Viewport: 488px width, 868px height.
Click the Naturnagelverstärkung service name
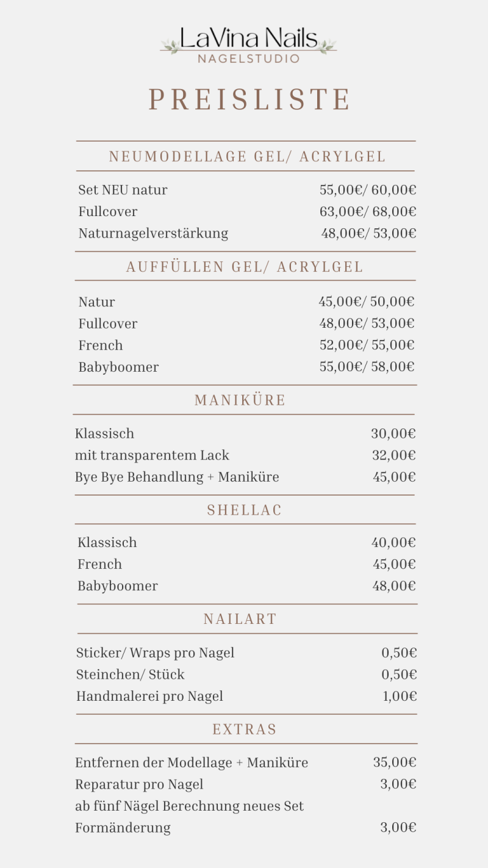(x=153, y=233)
